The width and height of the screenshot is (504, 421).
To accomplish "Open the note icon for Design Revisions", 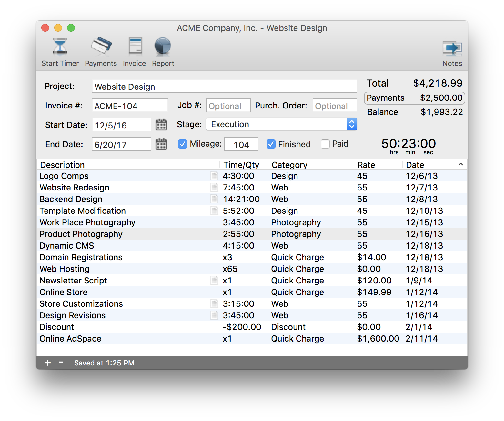I will [x=214, y=315].
